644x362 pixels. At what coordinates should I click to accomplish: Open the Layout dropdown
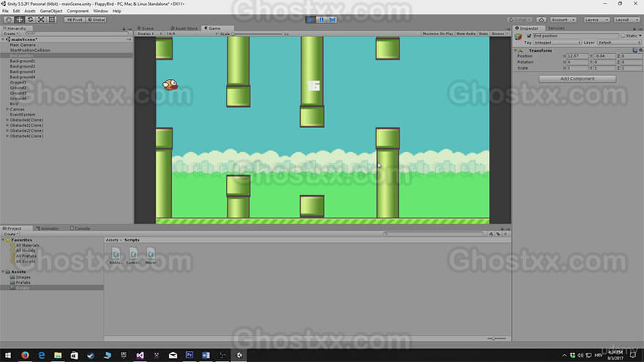click(626, 20)
